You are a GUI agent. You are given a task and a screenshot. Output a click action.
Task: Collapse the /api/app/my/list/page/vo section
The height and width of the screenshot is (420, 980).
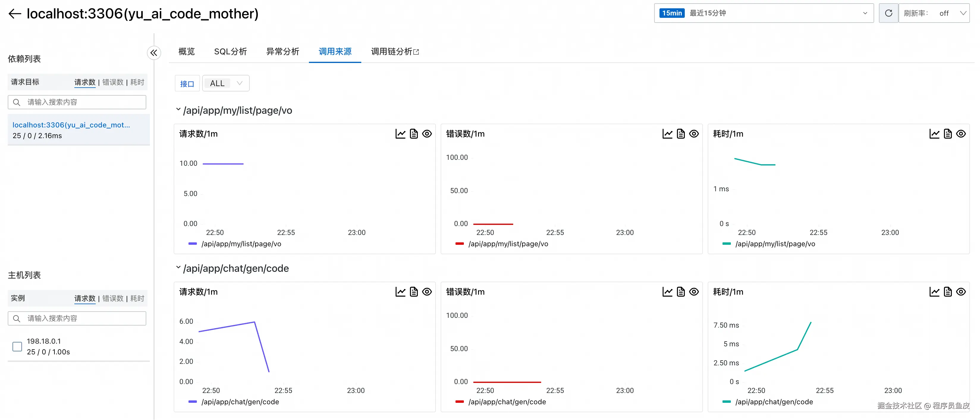[178, 110]
